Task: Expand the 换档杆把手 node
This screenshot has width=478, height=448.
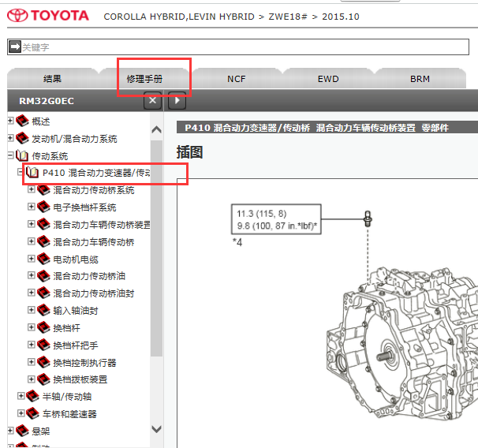Action: pos(31,345)
